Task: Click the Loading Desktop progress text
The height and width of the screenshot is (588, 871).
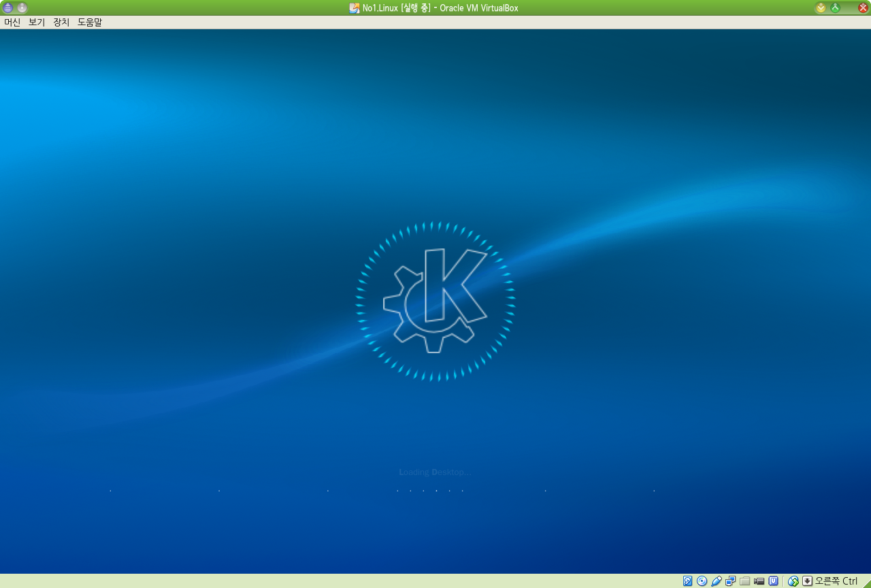Action: click(x=435, y=472)
